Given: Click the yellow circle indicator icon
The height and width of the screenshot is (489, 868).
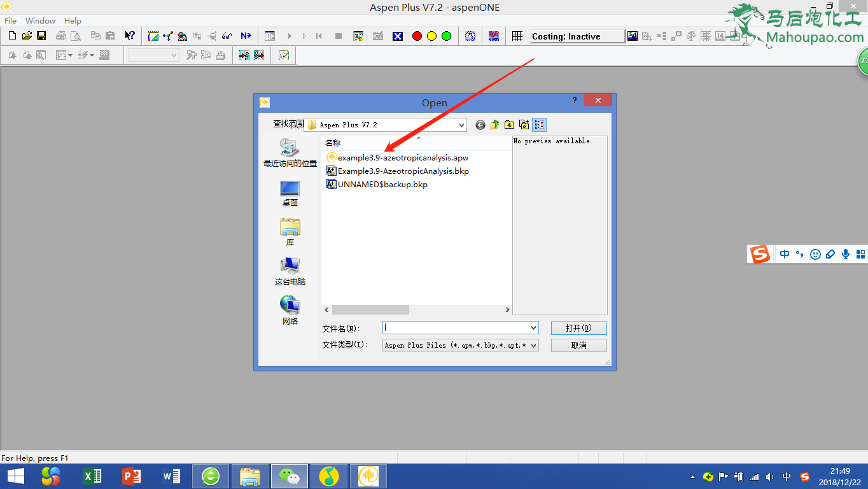Looking at the screenshot, I should pos(431,36).
